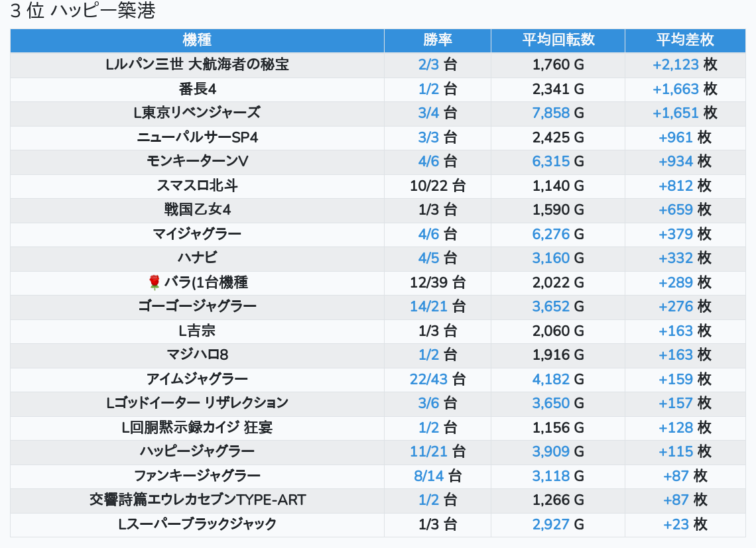The image size is (756, 548).
Task: Select 交響詩篇エウレカセブンTYPE-ART machine name
Action: (x=197, y=500)
